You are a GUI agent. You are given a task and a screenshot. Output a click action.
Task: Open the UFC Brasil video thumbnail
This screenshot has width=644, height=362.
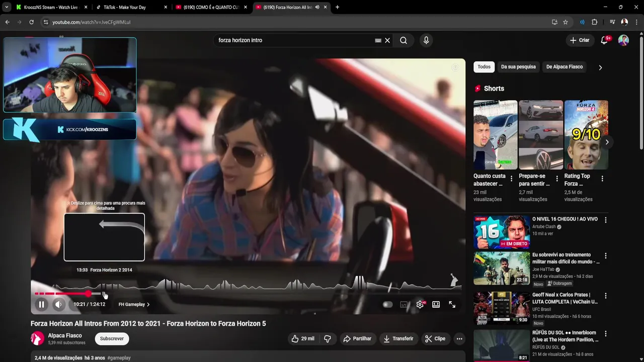pyautogui.click(x=501, y=308)
